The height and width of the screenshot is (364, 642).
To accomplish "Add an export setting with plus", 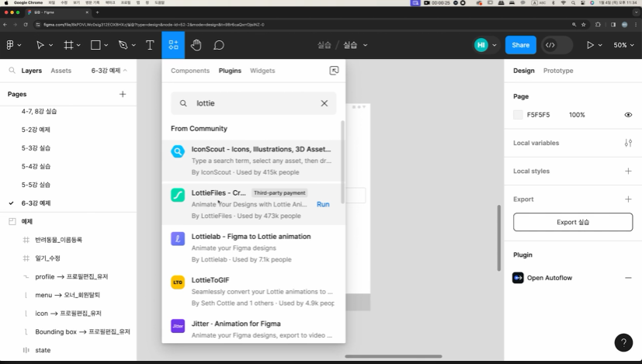I will click(628, 199).
